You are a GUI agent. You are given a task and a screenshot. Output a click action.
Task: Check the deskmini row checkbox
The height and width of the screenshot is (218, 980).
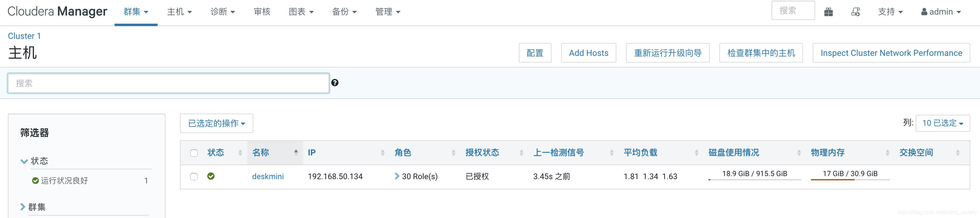coord(194,176)
